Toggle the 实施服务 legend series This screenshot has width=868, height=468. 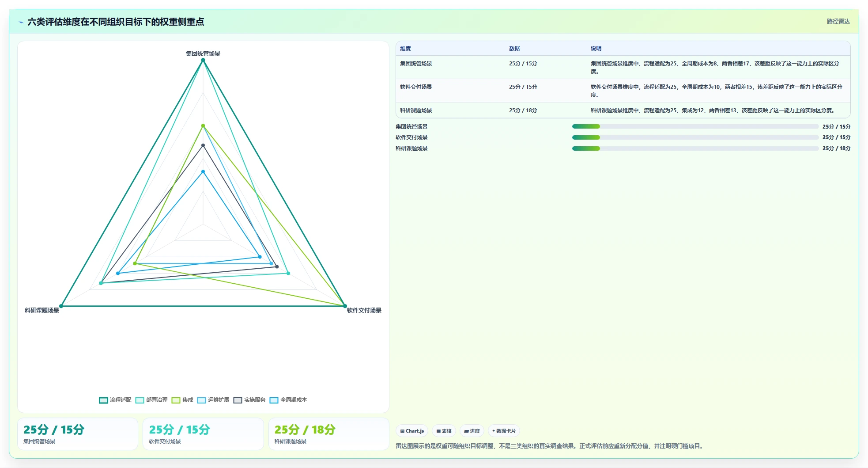click(x=249, y=400)
